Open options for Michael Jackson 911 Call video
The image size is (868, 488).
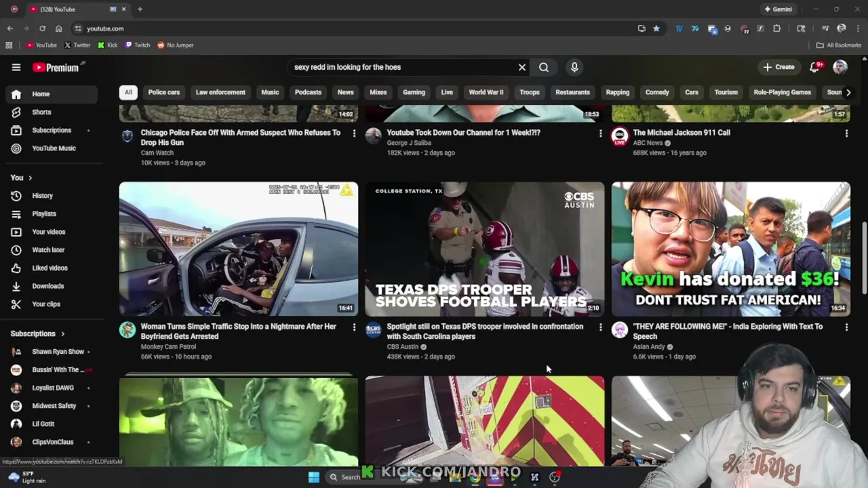[846, 134]
